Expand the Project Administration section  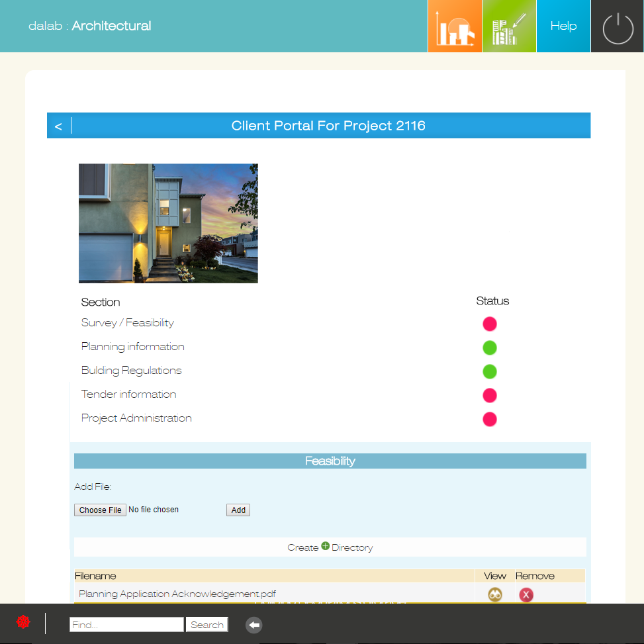point(136,418)
